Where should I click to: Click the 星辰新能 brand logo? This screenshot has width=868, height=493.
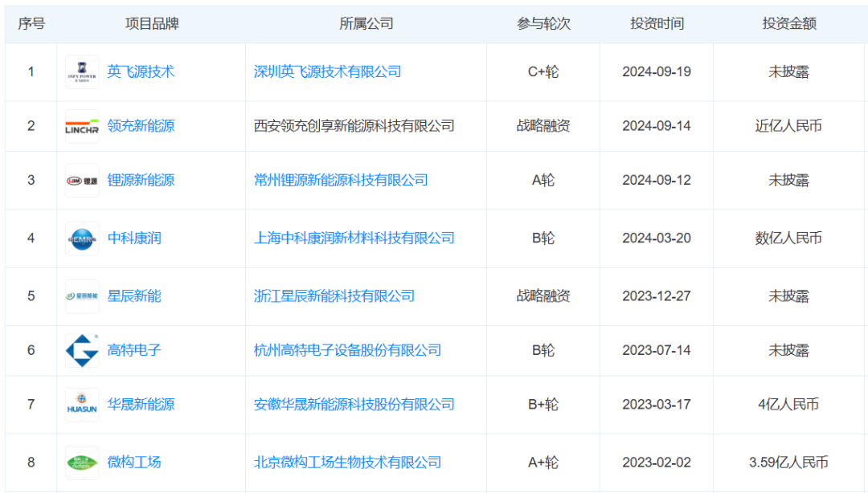(x=82, y=296)
